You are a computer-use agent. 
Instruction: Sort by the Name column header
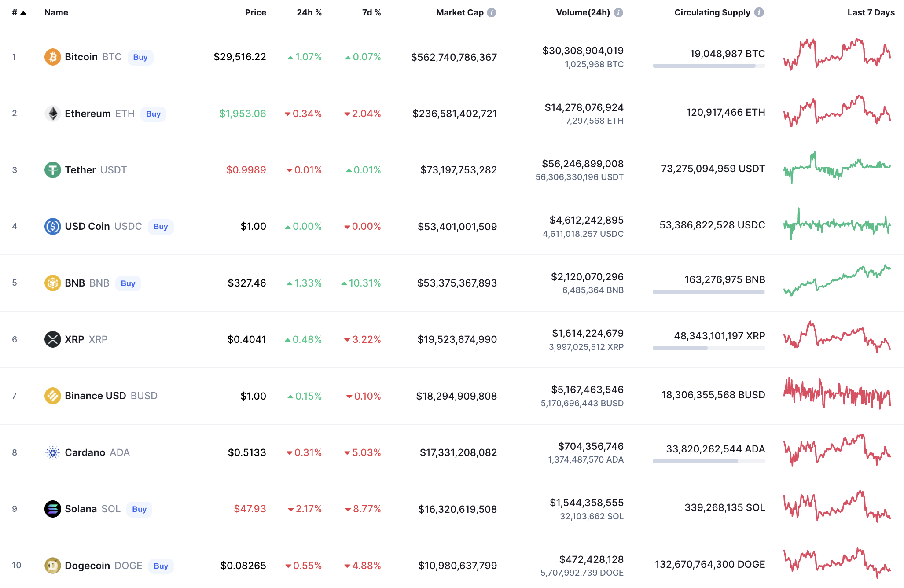[56, 12]
